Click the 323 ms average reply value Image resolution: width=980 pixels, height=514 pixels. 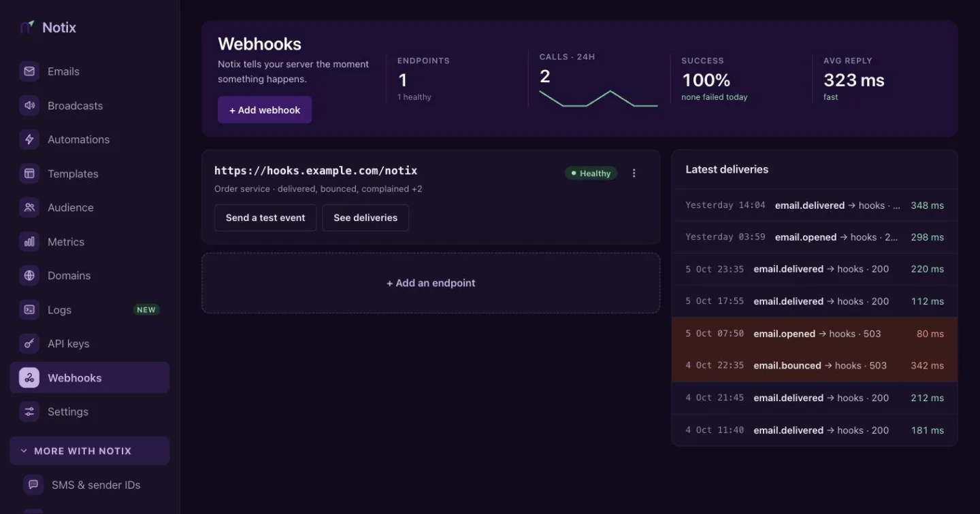pyautogui.click(x=854, y=80)
